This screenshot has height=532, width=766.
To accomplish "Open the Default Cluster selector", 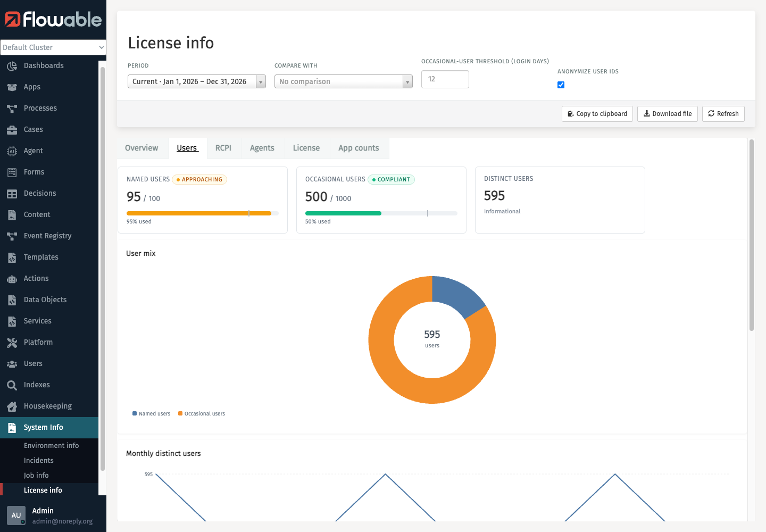I will [53, 47].
